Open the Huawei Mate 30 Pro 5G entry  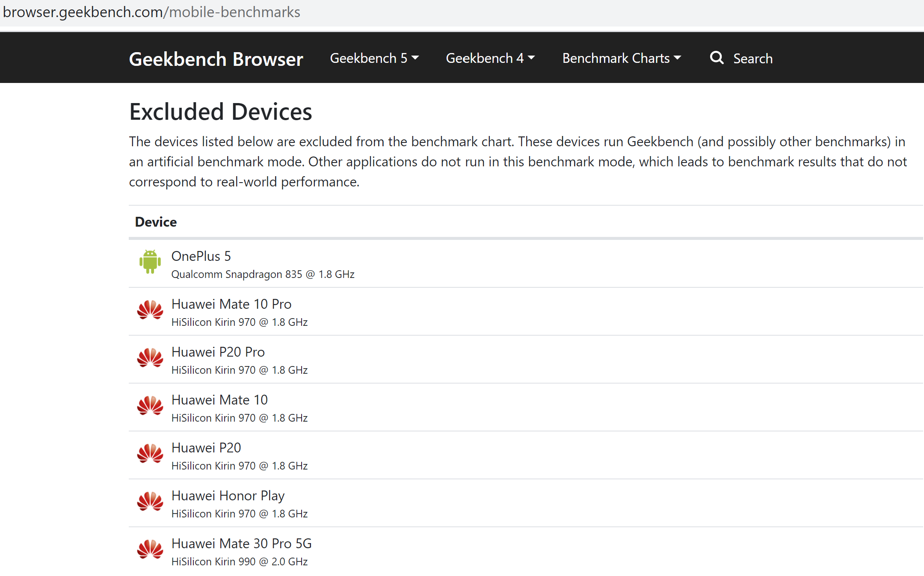tap(242, 544)
